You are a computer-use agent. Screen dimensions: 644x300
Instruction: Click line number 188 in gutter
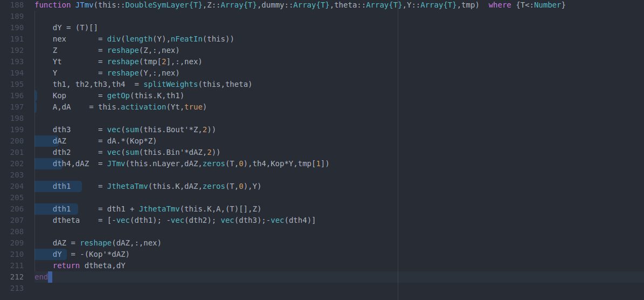tap(17, 5)
